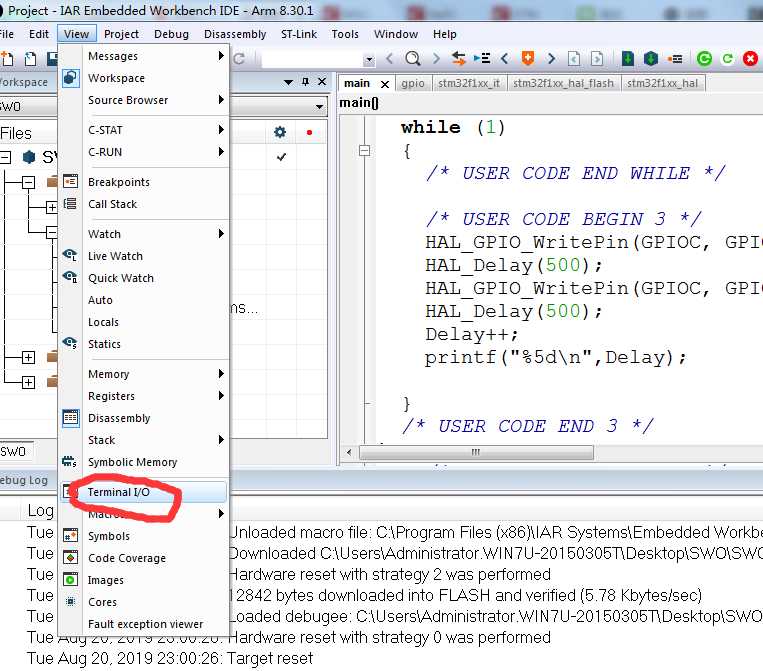Select Auto from the View menu

coord(144,300)
